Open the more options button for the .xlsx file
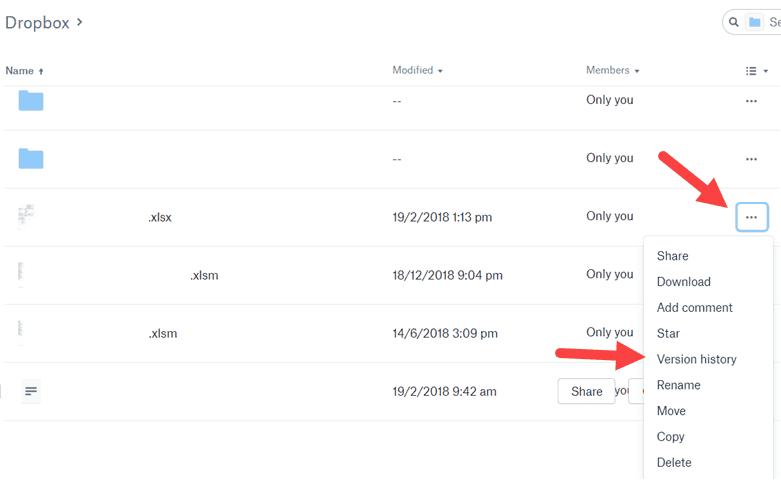The height and width of the screenshot is (480, 781). (751, 217)
